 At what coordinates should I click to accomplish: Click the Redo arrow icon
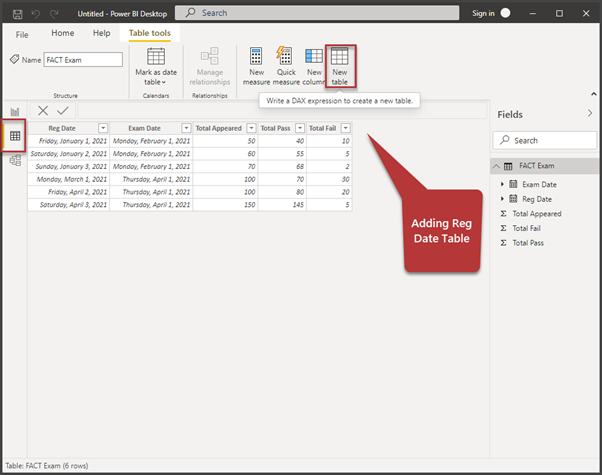pos(54,14)
